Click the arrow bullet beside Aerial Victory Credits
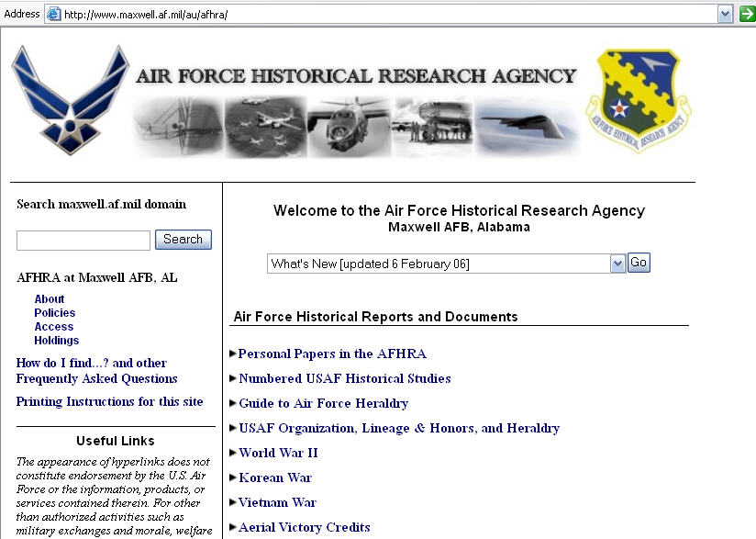Image resolution: width=756 pixels, height=539 pixels. coord(233,527)
